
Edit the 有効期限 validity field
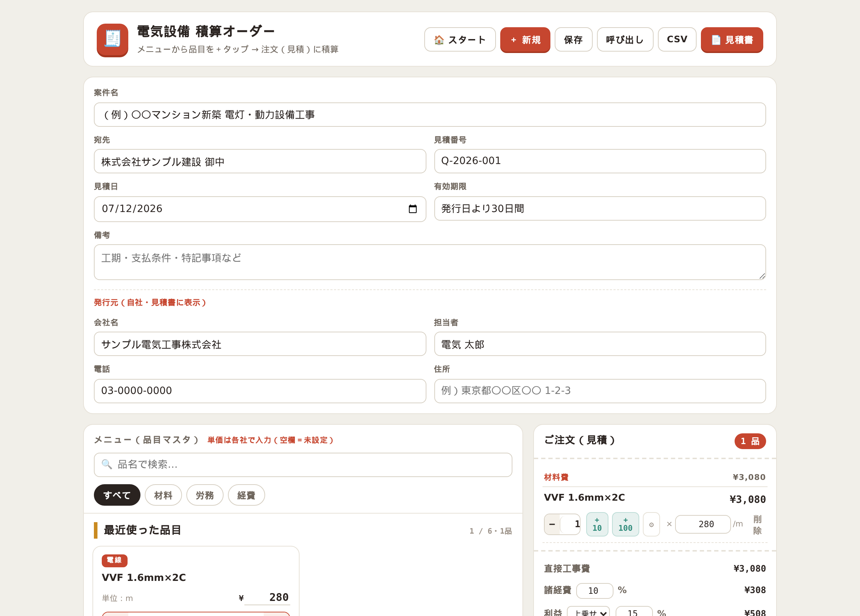click(x=599, y=208)
